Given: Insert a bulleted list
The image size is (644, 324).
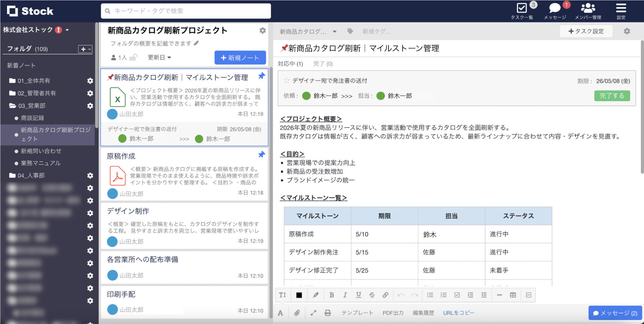Looking at the screenshot, I should [430, 295].
